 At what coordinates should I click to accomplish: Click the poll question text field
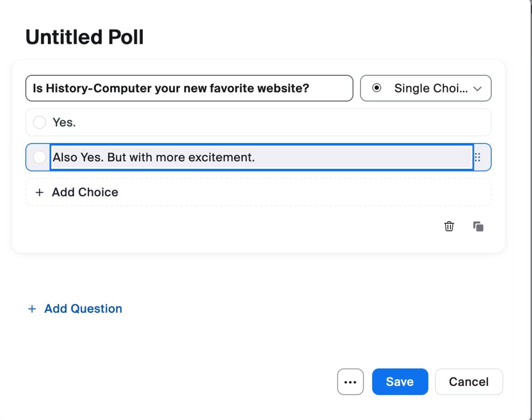click(x=189, y=88)
